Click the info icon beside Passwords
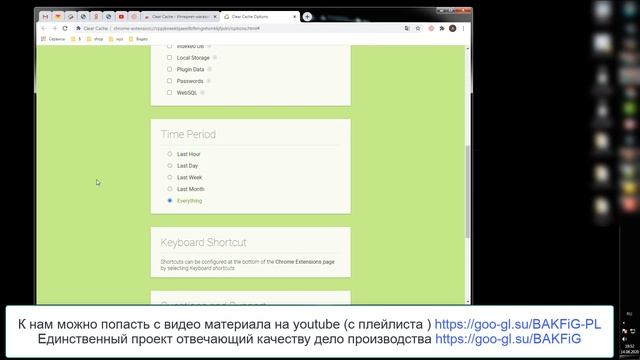 pos(208,81)
